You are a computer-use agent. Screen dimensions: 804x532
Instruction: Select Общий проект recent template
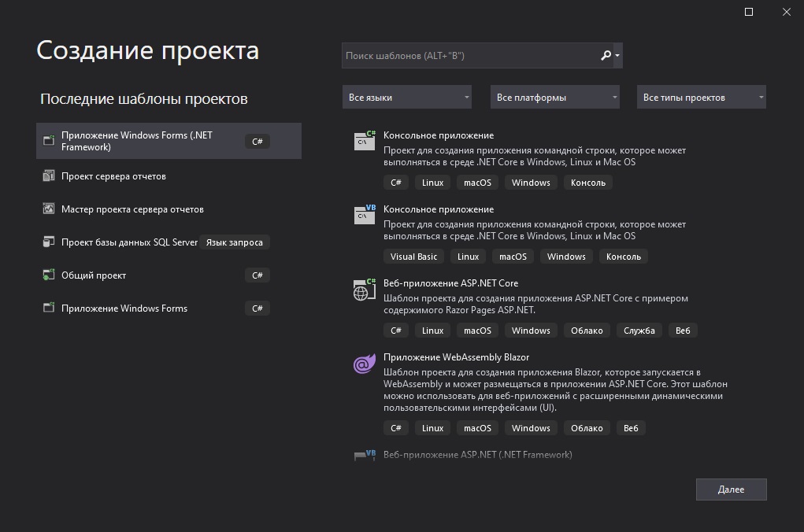[169, 275]
